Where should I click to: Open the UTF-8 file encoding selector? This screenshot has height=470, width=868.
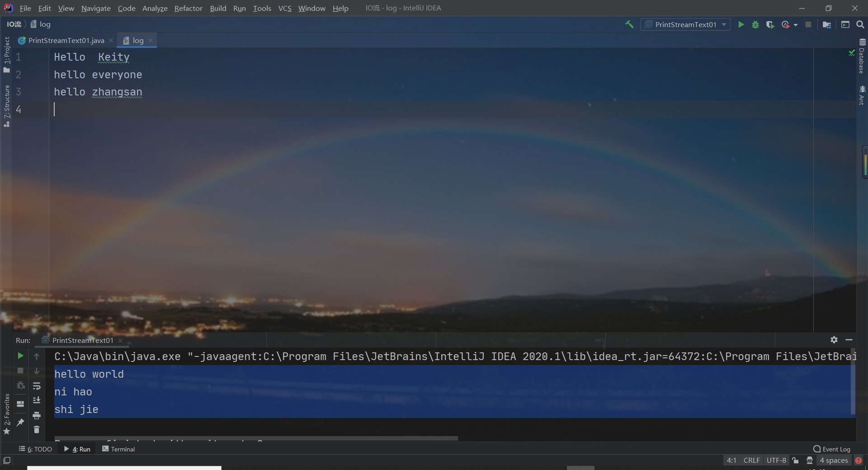(x=776, y=461)
